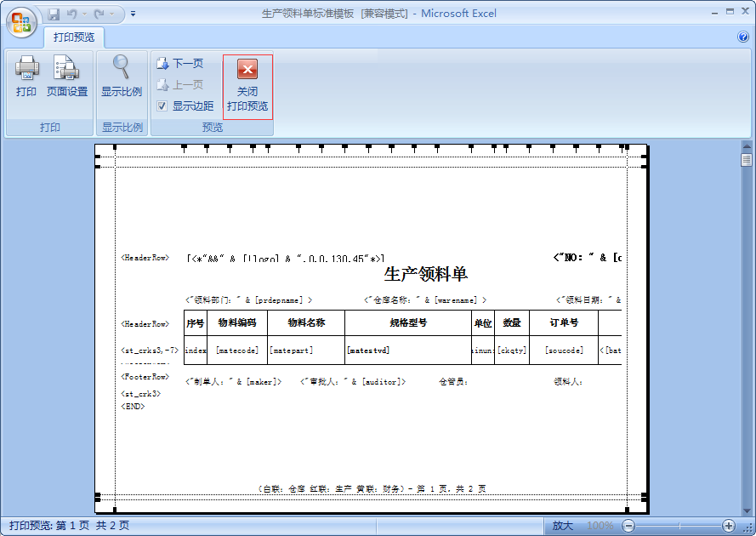Open the Excel Help question icon
Viewport: 756px width, 536px height.
pos(743,37)
